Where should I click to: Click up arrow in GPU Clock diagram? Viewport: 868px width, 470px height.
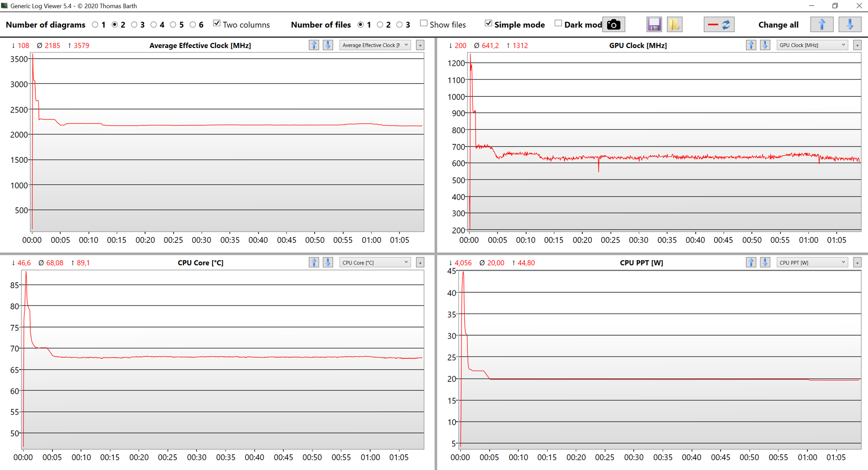[751, 45]
